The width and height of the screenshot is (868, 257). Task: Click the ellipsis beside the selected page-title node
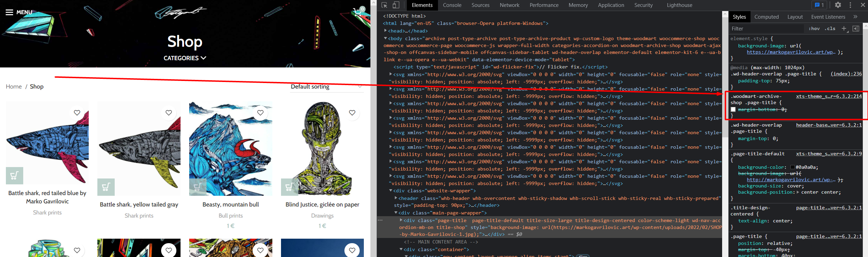tap(380, 220)
